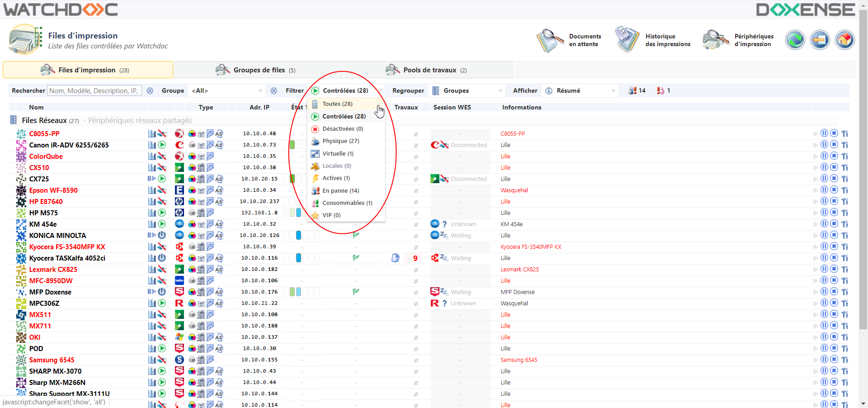Open Historique des impressions
Screen dimensions: 868x408
pyautogui.click(x=653, y=40)
